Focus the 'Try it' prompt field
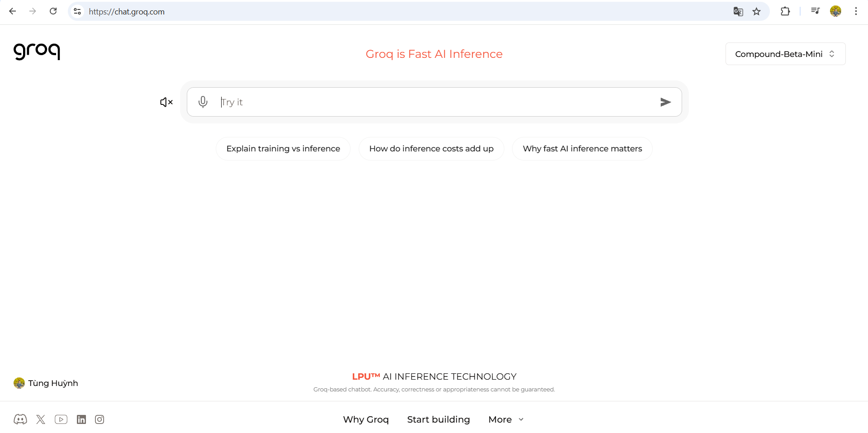Viewport: 868px width, 433px height. pyautogui.click(x=434, y=102)
